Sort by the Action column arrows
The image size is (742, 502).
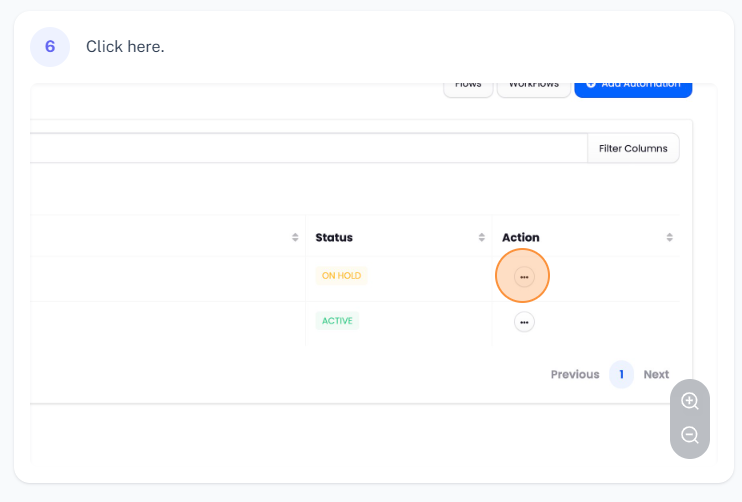click(669, 238)
